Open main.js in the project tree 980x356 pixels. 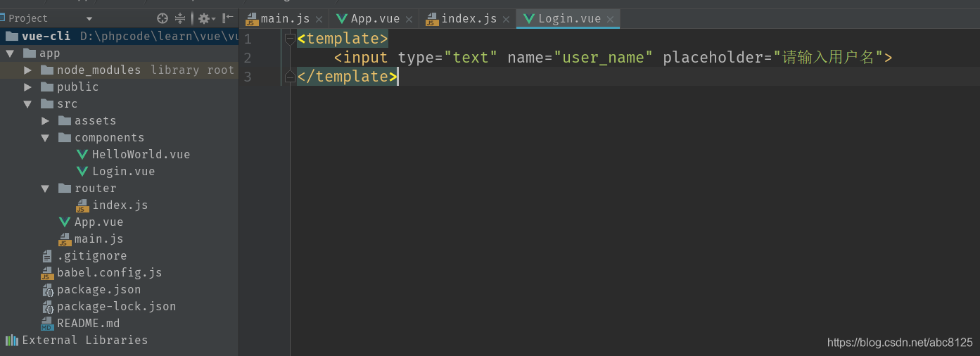click(x=98, y=239)
